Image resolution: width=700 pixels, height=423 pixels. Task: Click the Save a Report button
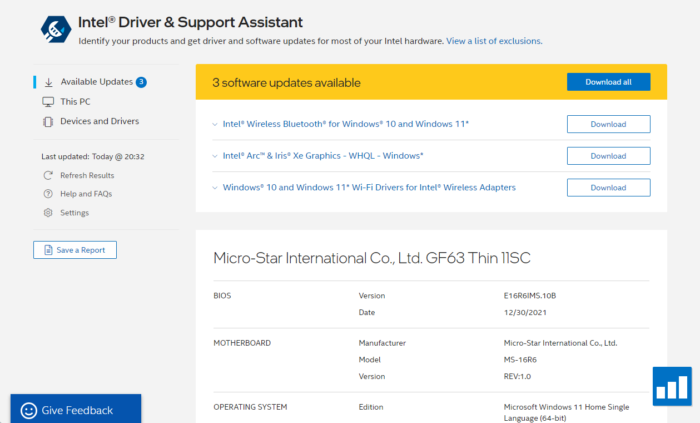[75, 250]
